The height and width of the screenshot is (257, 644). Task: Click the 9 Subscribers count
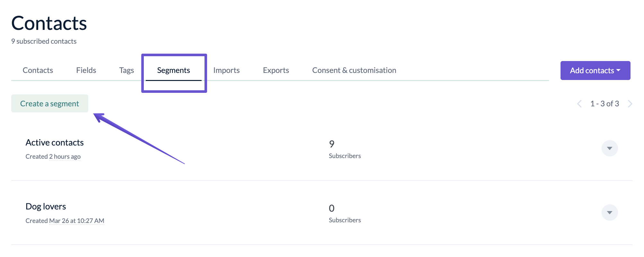(345, 149)
